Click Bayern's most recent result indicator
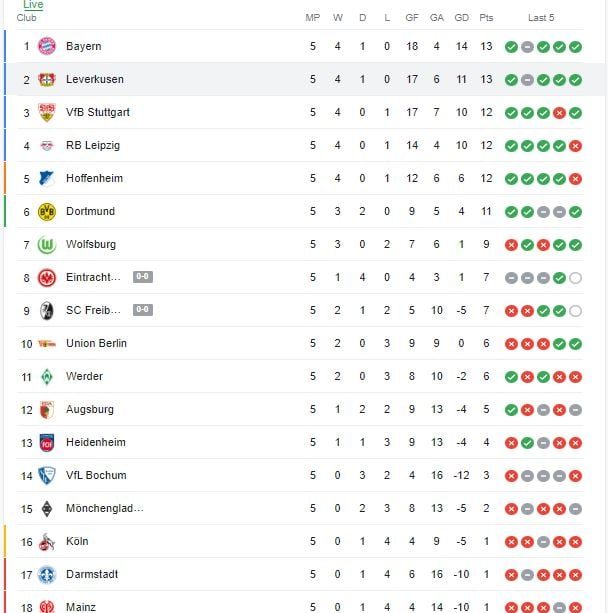The width and height of the screenshot is (608, 613). tap(575, 46)
